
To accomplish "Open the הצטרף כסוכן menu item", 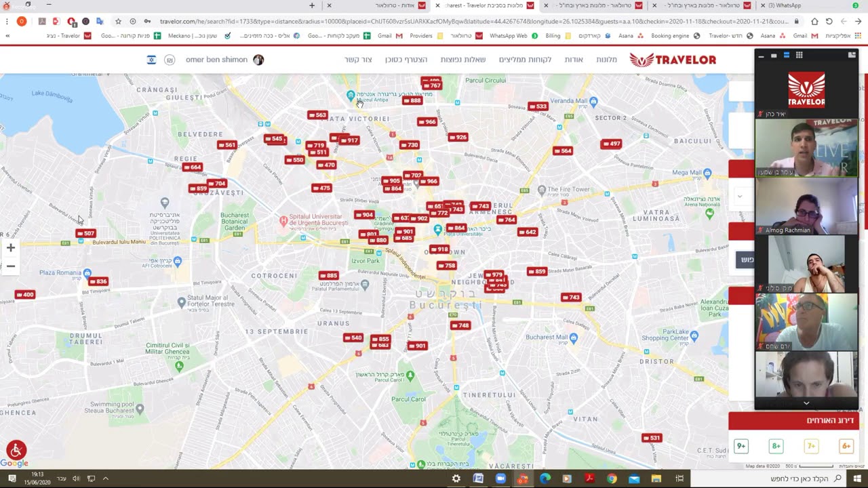I will 406,60.
